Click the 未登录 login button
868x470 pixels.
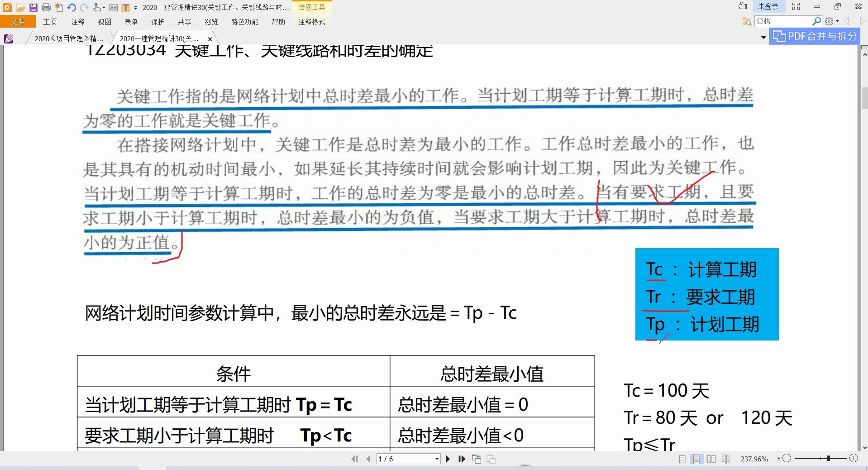pos(768,6)
